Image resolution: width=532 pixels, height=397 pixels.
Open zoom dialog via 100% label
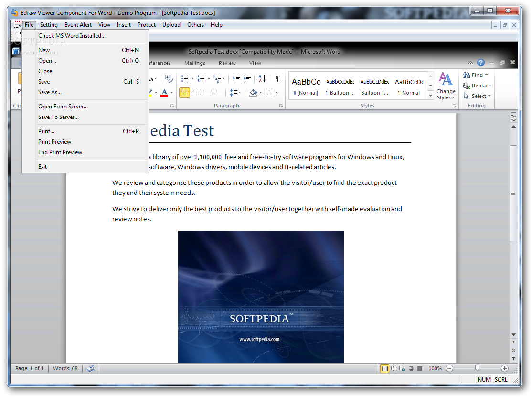[x=435, y=368]
